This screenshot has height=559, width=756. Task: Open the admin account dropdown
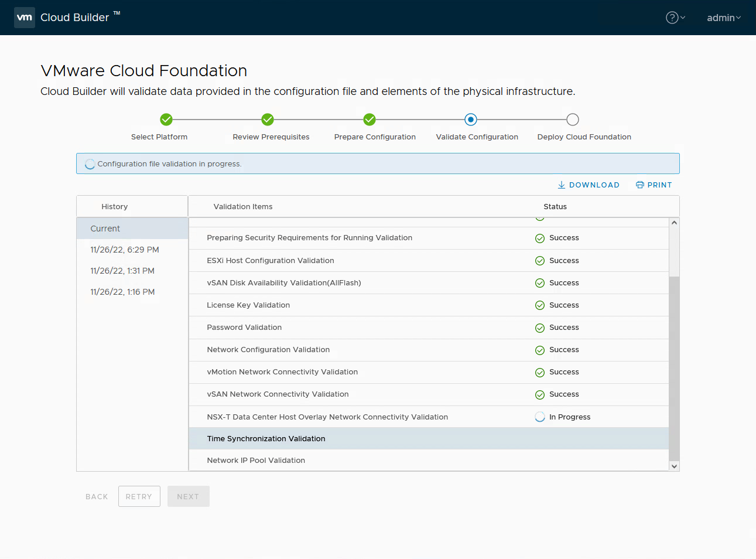tap(723, 18)
